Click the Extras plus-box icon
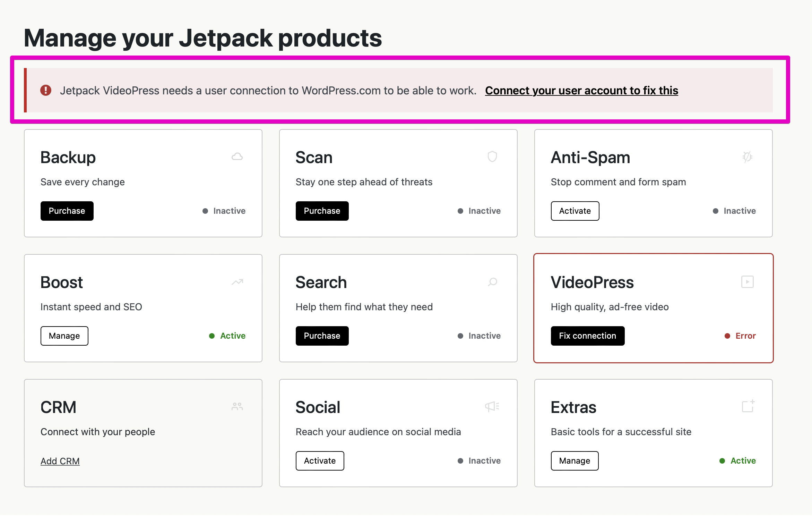This screenshot has width=812, height=524. point(748,406)
